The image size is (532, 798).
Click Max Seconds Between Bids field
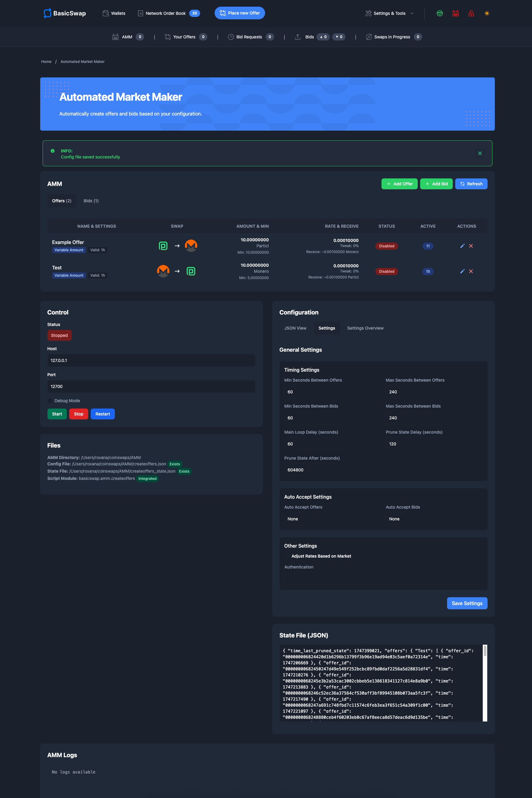[x=434, y=418]
